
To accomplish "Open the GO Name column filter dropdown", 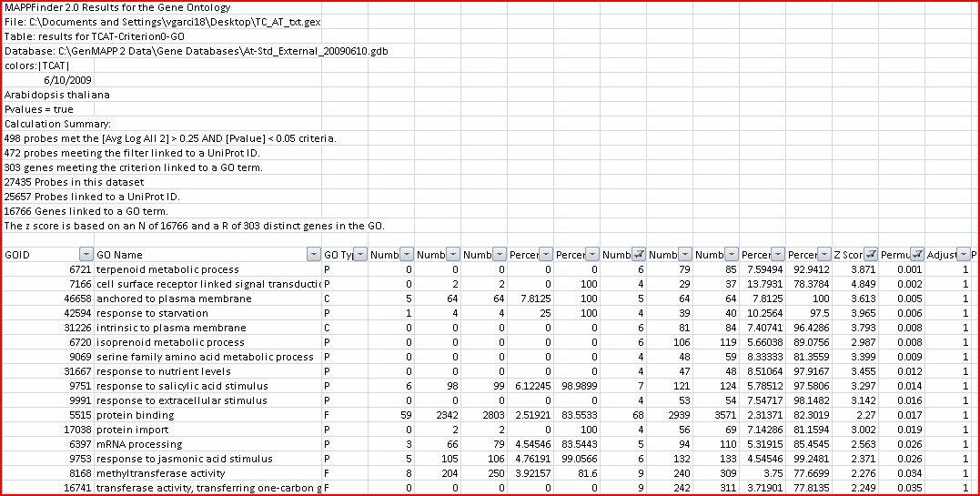I will pos(314,255).
